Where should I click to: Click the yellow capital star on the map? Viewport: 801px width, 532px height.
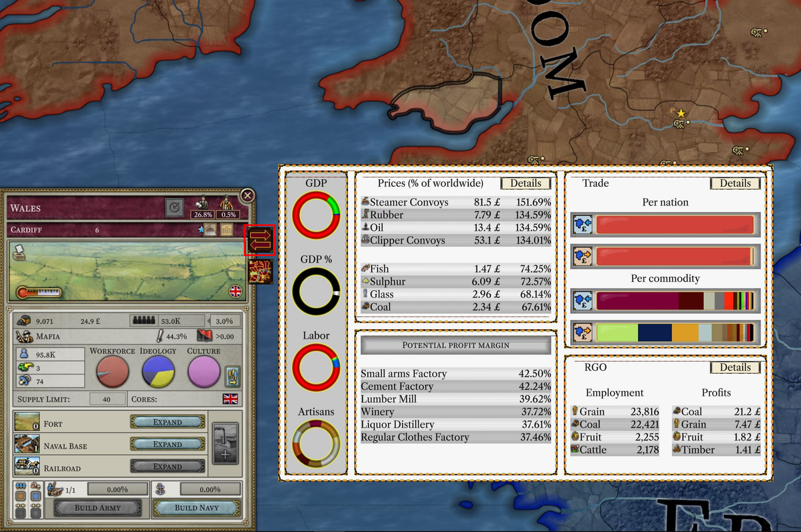coord(681,114)
